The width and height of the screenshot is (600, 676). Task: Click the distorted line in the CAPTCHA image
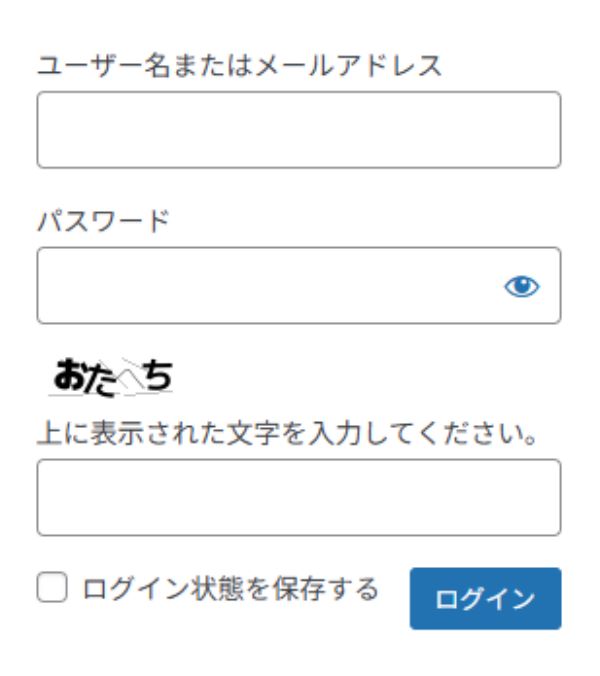click(128, 375)
